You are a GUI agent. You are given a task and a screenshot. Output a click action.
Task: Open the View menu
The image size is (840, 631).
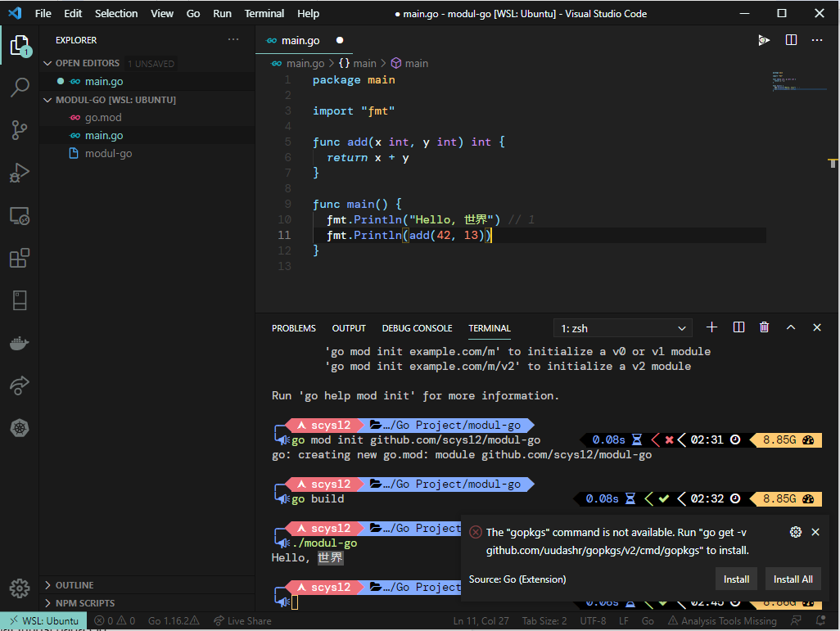click(x=162, y=13)
